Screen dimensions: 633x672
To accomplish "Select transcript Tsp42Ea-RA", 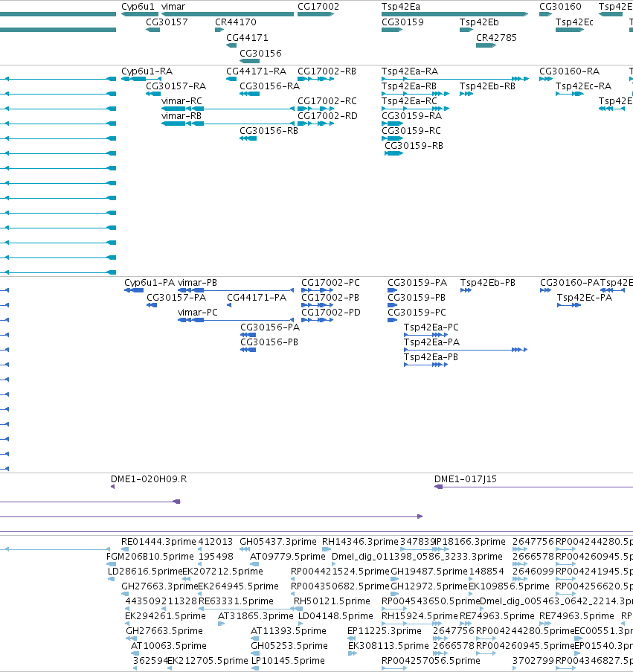I will click(410, 71).
